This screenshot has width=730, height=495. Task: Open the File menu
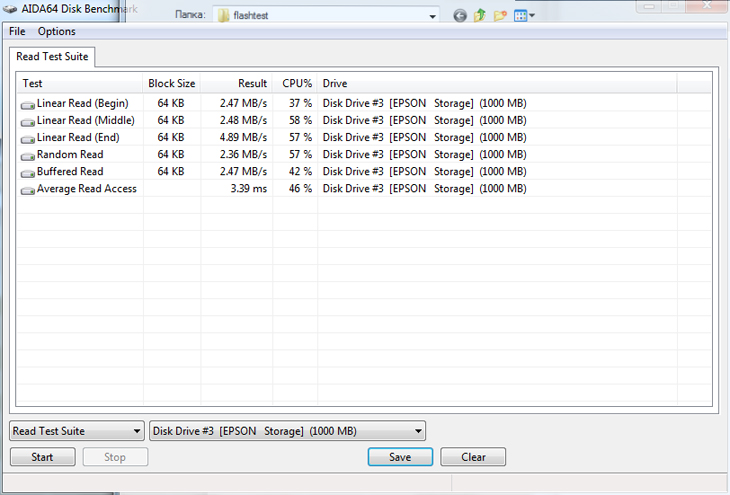17,31
